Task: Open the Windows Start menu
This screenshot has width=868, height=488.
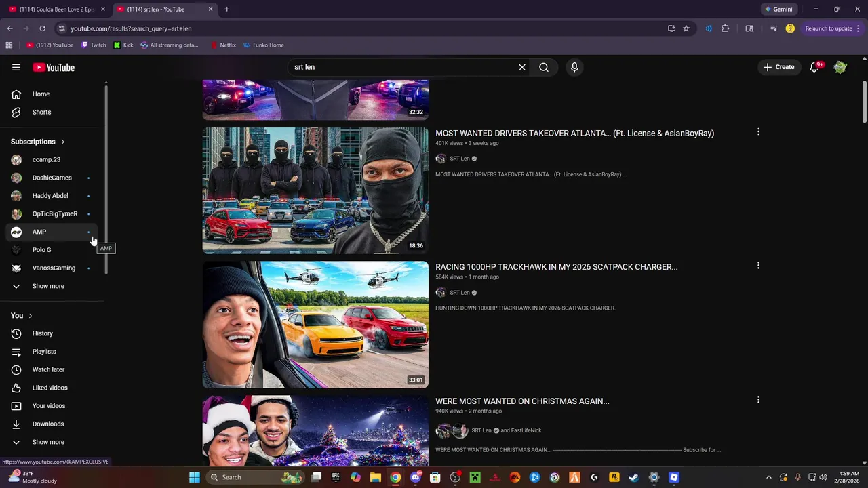Action: click(195, 477)
